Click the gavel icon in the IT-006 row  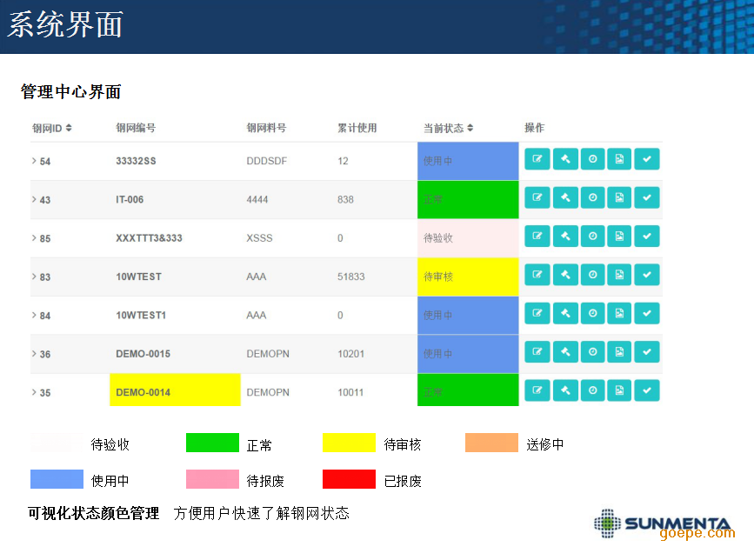[565, 197]
